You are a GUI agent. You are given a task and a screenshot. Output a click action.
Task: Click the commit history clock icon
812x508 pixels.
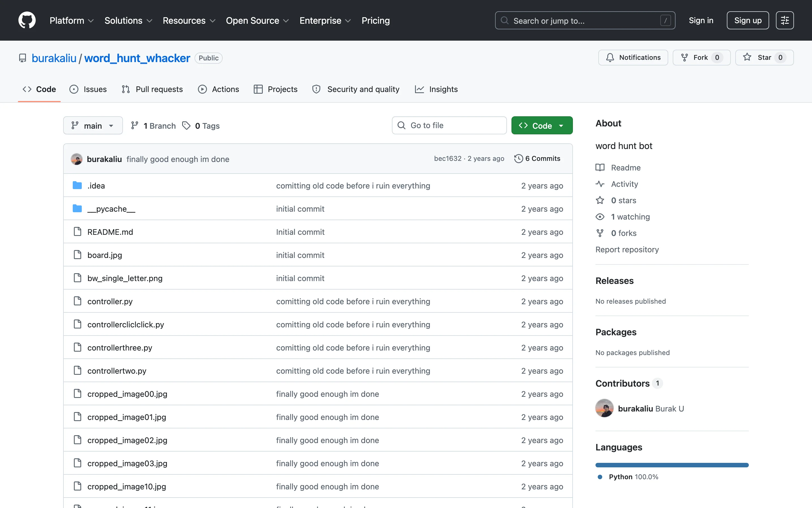518,159
